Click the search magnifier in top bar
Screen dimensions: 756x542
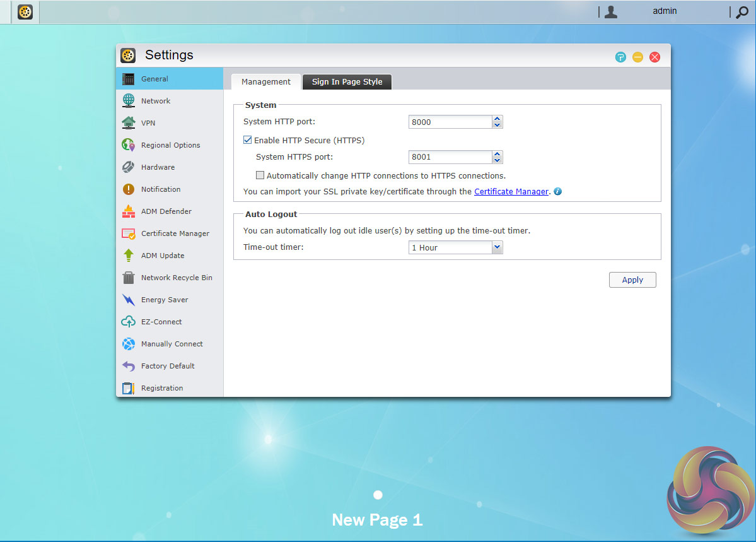coord(742,12)
